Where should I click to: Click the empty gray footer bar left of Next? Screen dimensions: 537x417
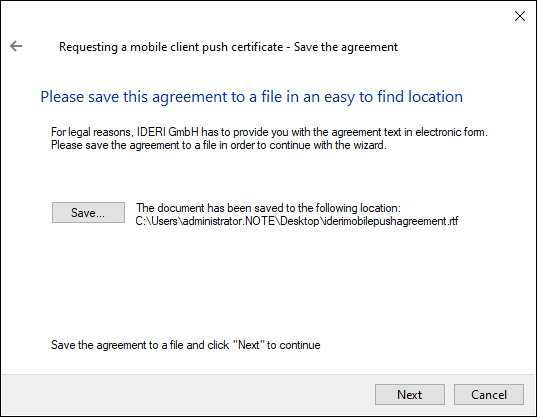click(188, 394)
